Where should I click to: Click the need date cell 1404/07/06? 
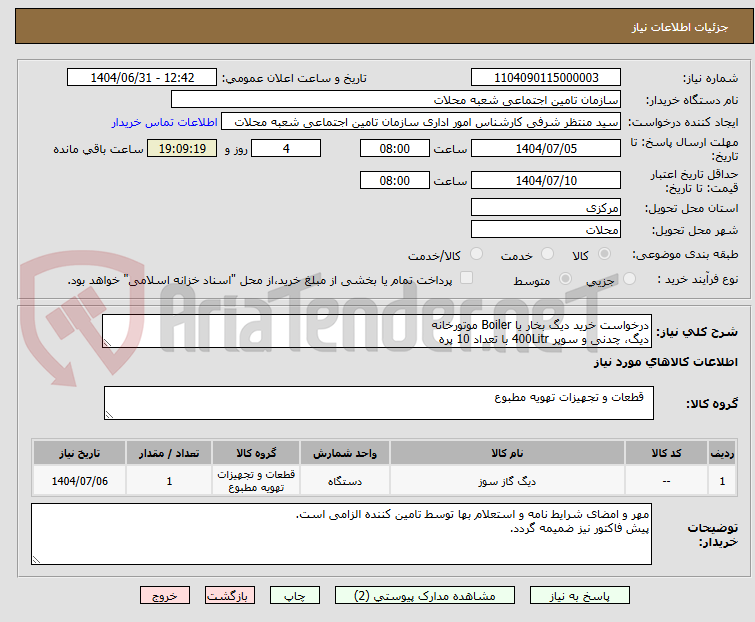pyautogui.click(x=79, y=481)
